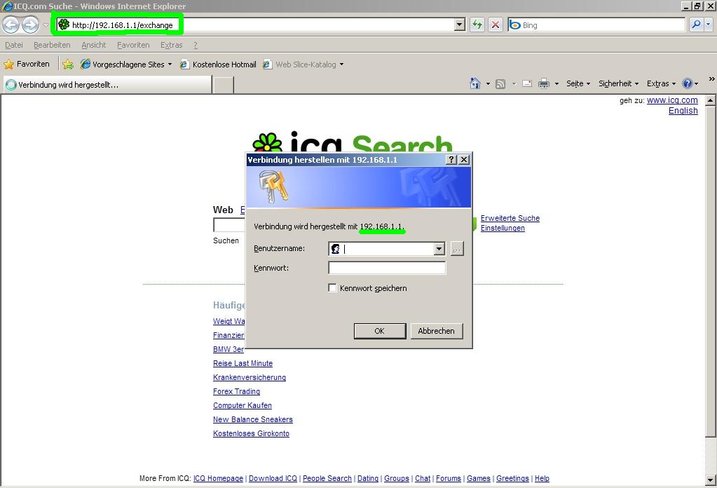
Task: Click OK in the login dialog
Action: [380, 331]
